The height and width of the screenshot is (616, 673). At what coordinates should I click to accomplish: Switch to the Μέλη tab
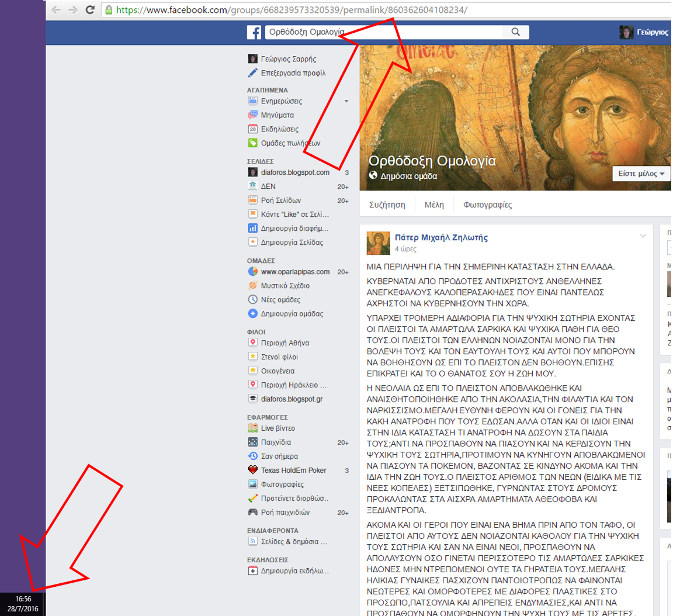[434, 205]
